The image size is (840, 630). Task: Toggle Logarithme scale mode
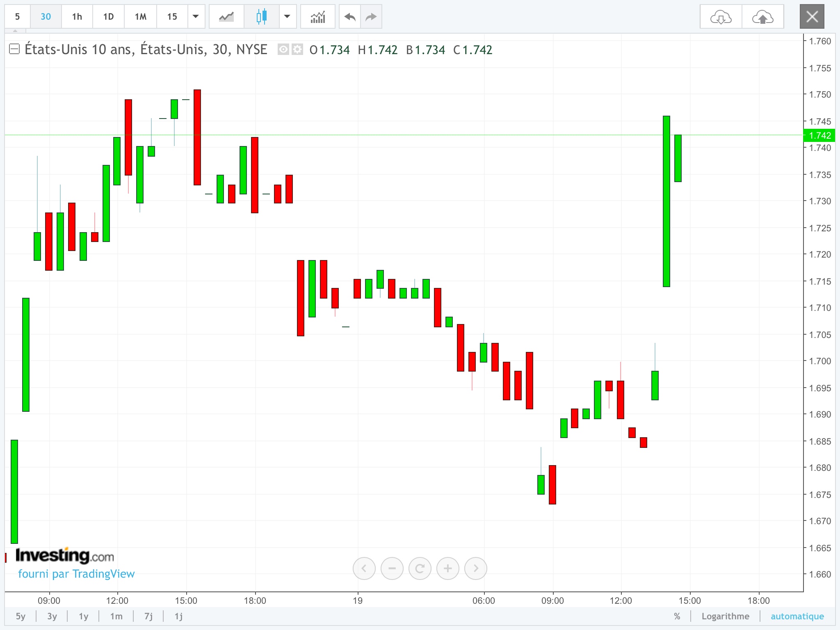[x=725, y=616]
